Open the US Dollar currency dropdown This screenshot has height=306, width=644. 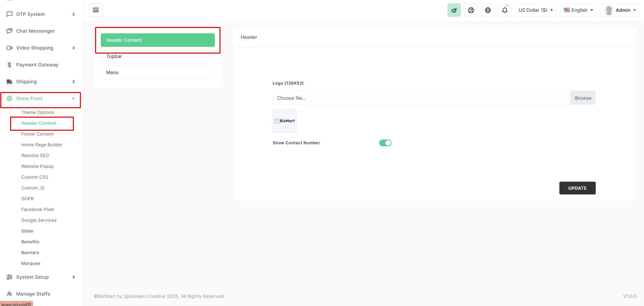pos(535,10)
